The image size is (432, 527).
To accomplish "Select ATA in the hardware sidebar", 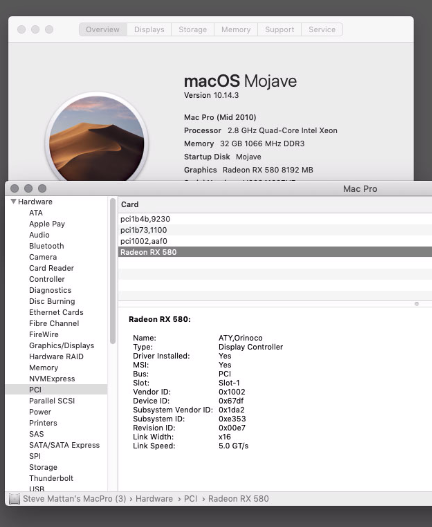I will (36, 213).
